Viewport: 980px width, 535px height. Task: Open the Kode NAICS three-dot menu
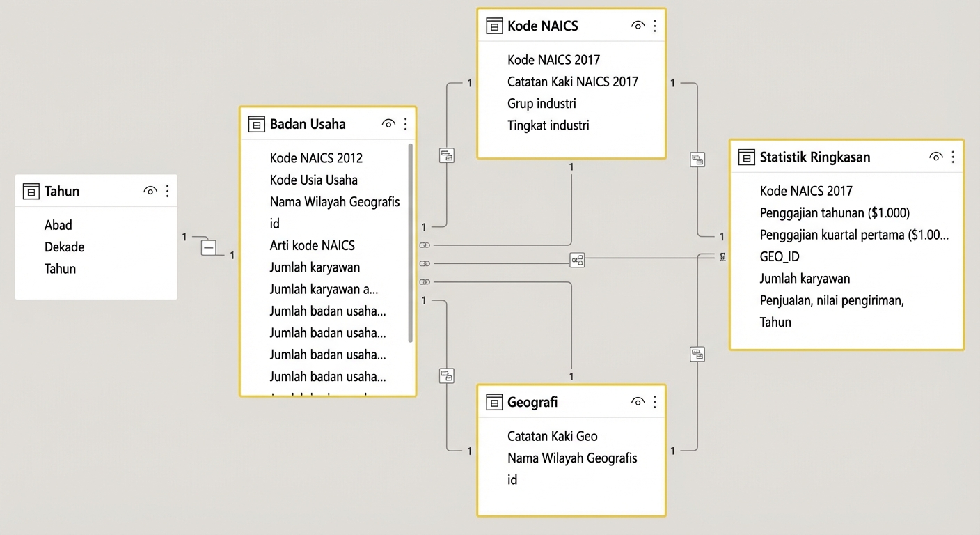coord(654,25)
